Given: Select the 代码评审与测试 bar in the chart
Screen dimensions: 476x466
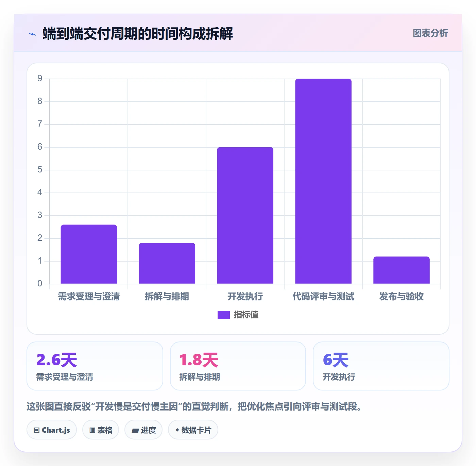Looking at the screenshot, I should point(323,181).
